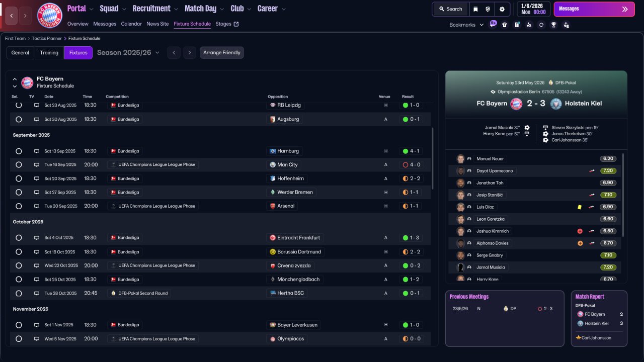Click the 23/5/26 previous meeting row
This screenshot has width=644, height=362.
coord(505,309)
